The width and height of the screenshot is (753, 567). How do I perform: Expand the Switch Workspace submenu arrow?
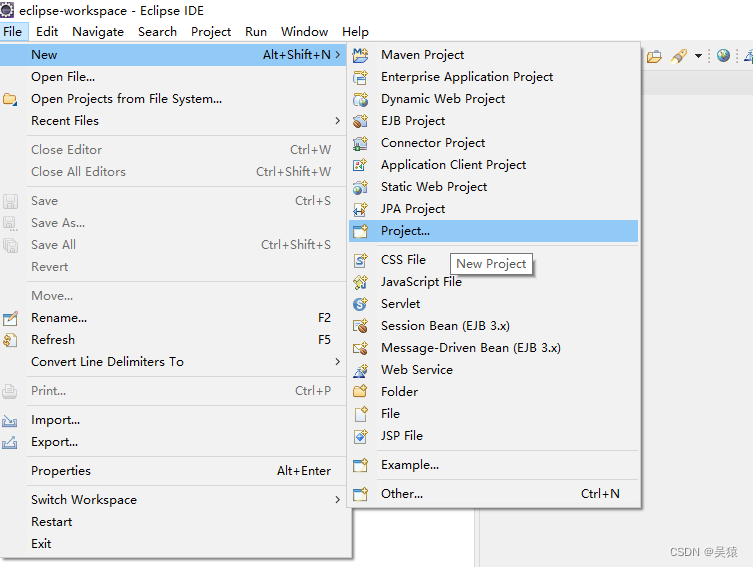point(338,500)
